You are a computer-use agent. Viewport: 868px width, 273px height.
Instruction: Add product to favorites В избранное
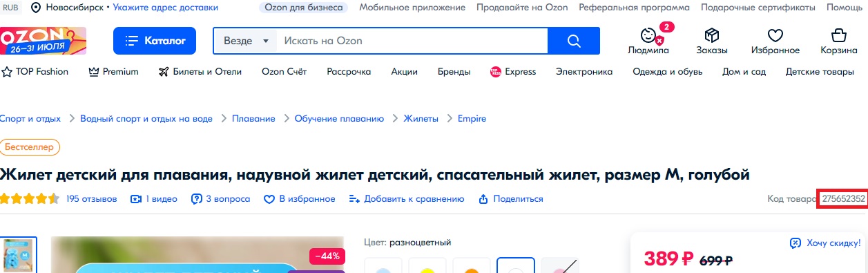[x=300, y=199]
